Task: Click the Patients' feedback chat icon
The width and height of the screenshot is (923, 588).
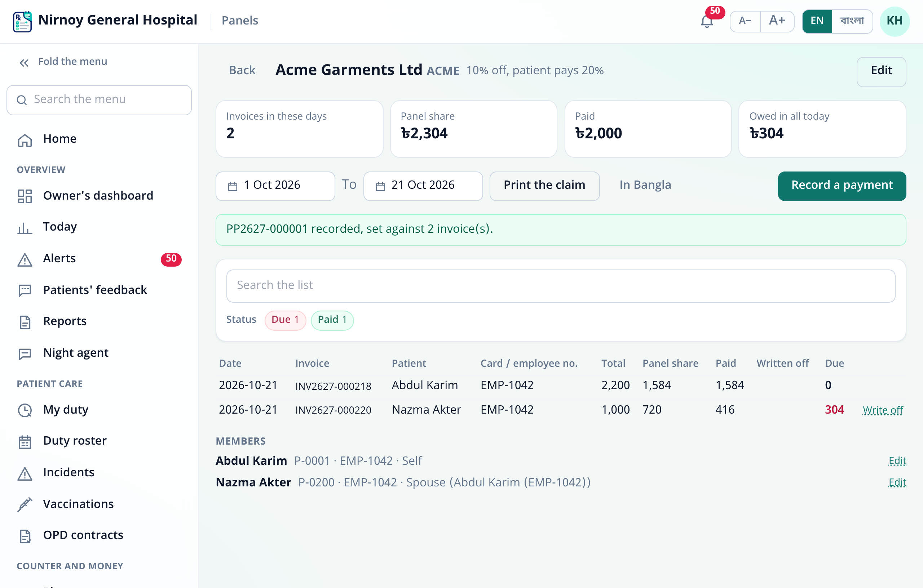Action: click(25, 290)
